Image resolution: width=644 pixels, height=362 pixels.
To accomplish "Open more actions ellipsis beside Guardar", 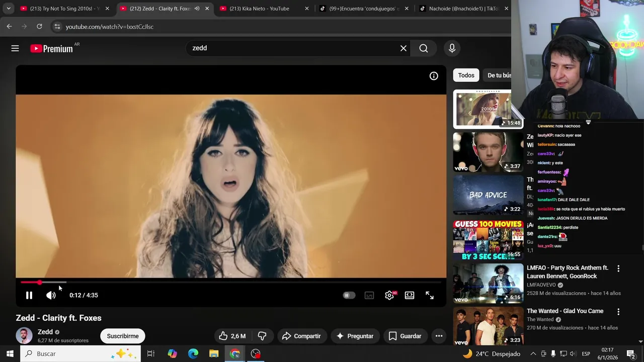I will pos(439,336).
